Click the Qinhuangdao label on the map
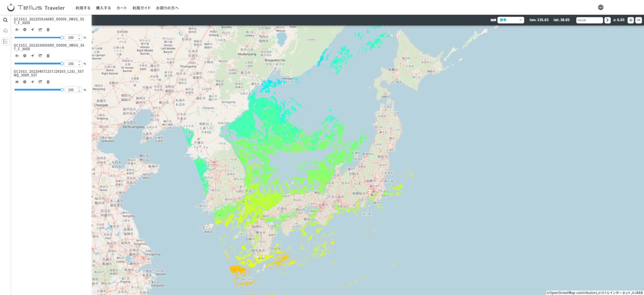 pos(133,127)
